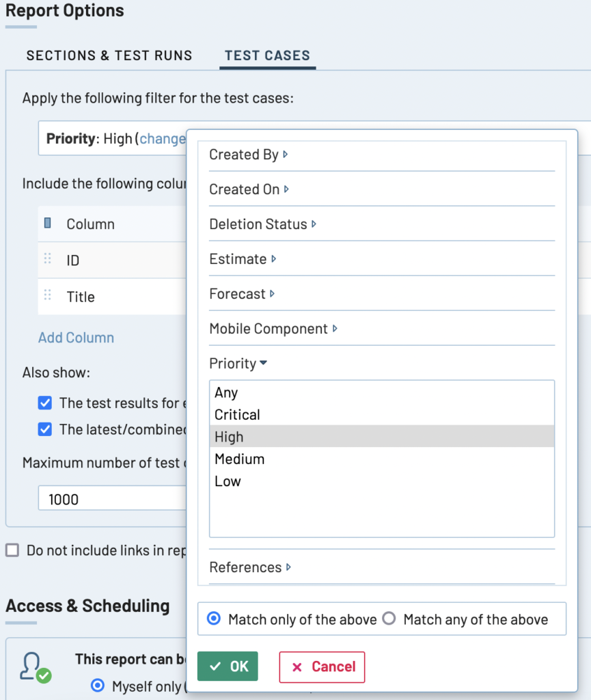591x700 pixels.
Task: Select Match any of the above
Action: coord(389,619)
